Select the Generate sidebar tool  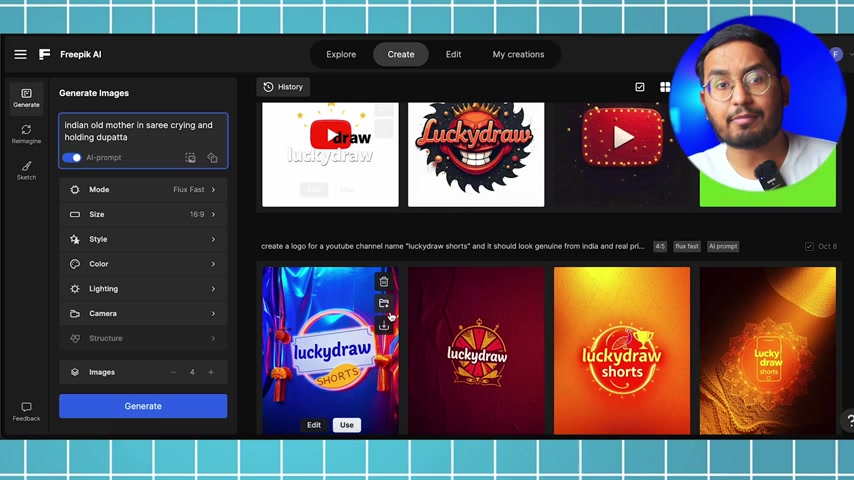tap(26, 98)
